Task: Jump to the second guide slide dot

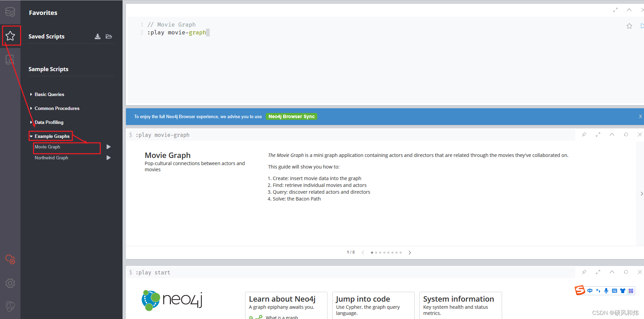Action: [x=376, y=253]
